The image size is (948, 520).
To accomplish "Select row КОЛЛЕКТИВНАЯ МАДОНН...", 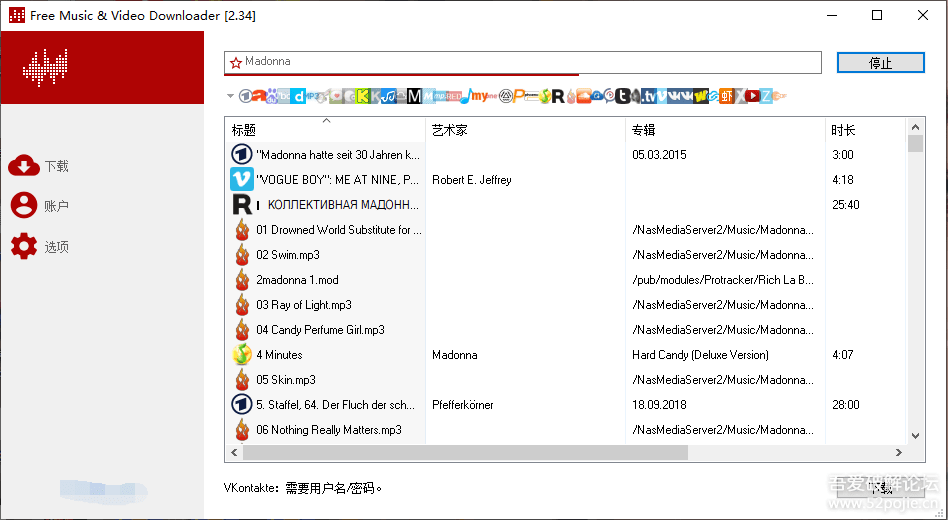I will [x=567, y=205].
